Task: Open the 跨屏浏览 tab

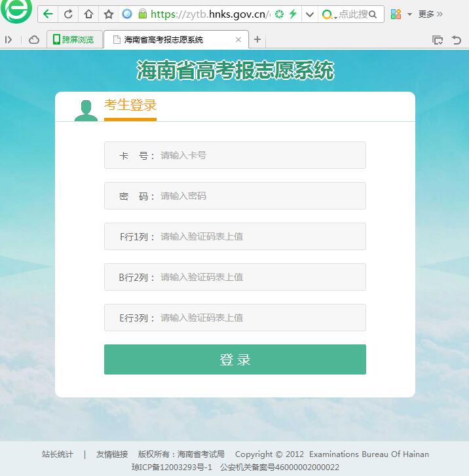Action: [x=75, y=39]
